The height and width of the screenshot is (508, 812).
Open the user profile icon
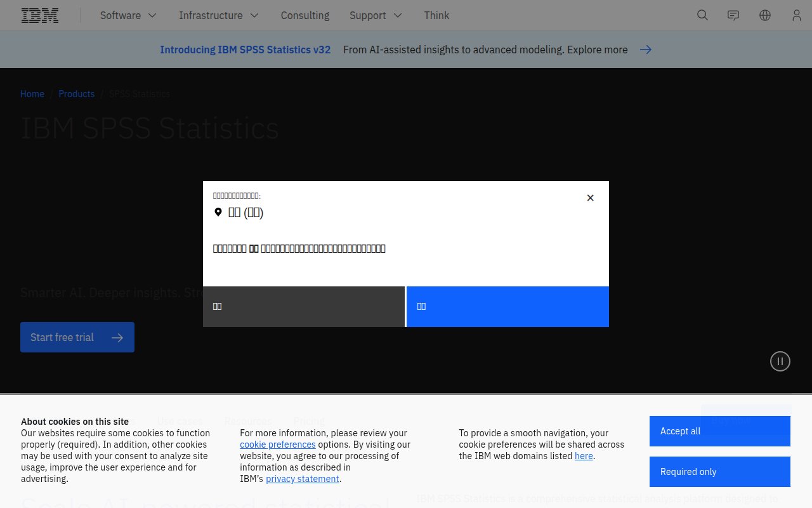[797, 15]
